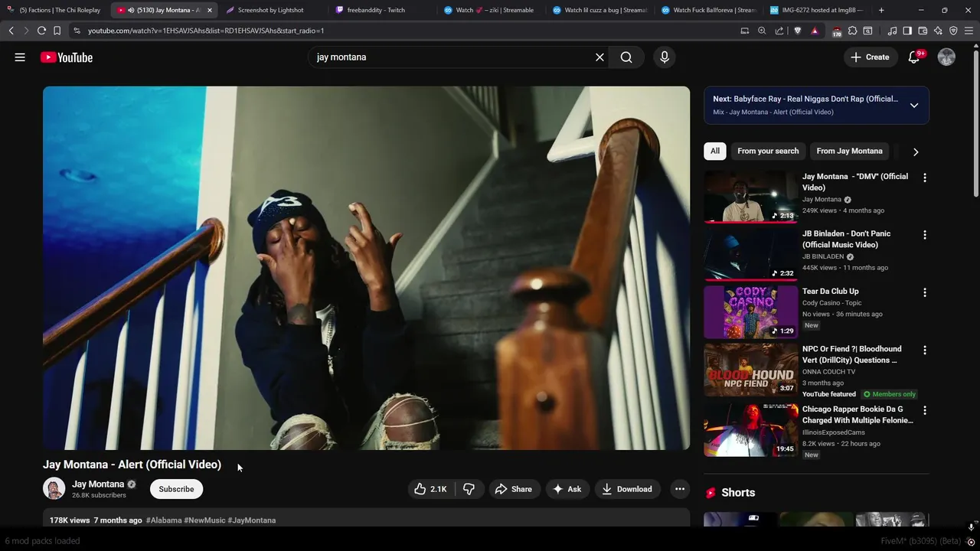Viewport: 980px width, 551px height.
Task: Click the browser back arrow
Action: tap(11, 31)
